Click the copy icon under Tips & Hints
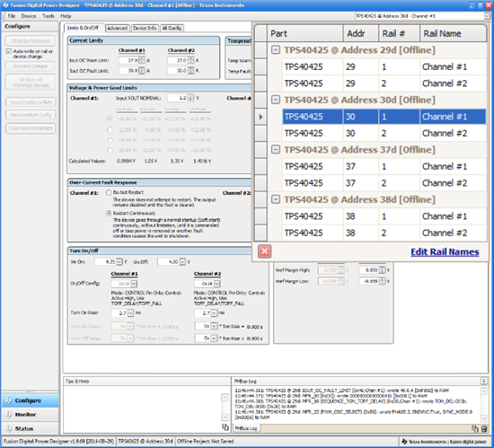Viewport: 494px width, 448px height. 225,427
